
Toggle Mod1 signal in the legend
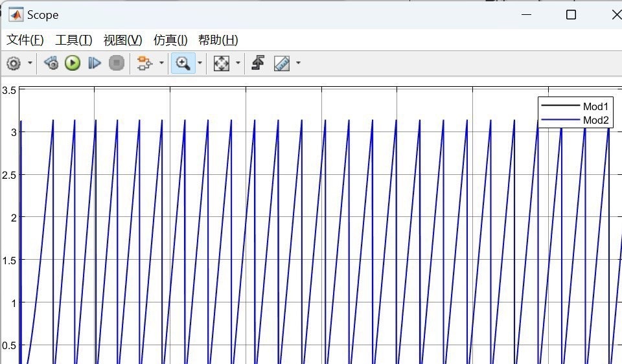click(x=575, y=106)
